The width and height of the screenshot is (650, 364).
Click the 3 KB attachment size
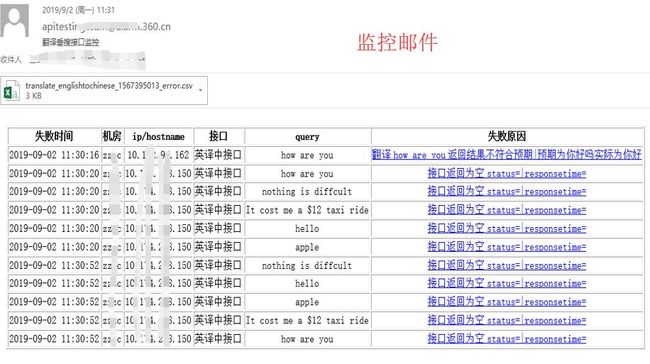coord(34,96)
